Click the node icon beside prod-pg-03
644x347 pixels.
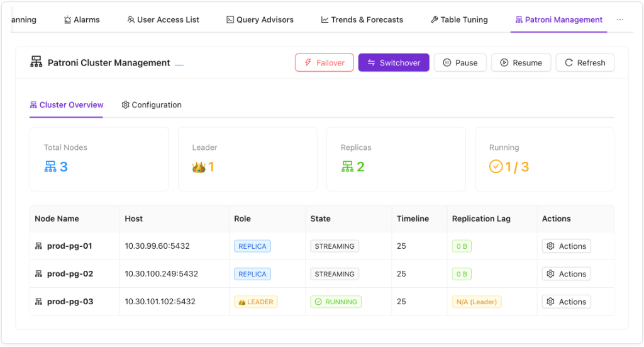[x=38, y=302]
